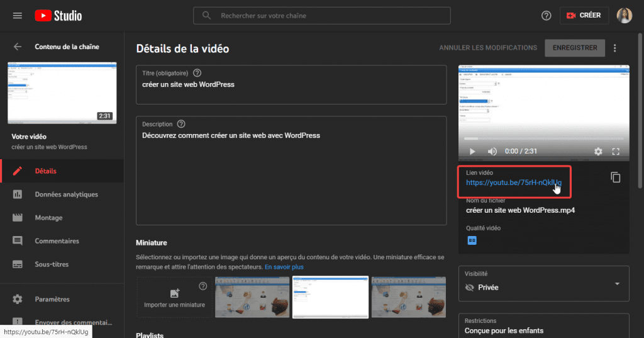Open the hamburger navigation menu
The image size is (644, 338).
click(17, 16)
